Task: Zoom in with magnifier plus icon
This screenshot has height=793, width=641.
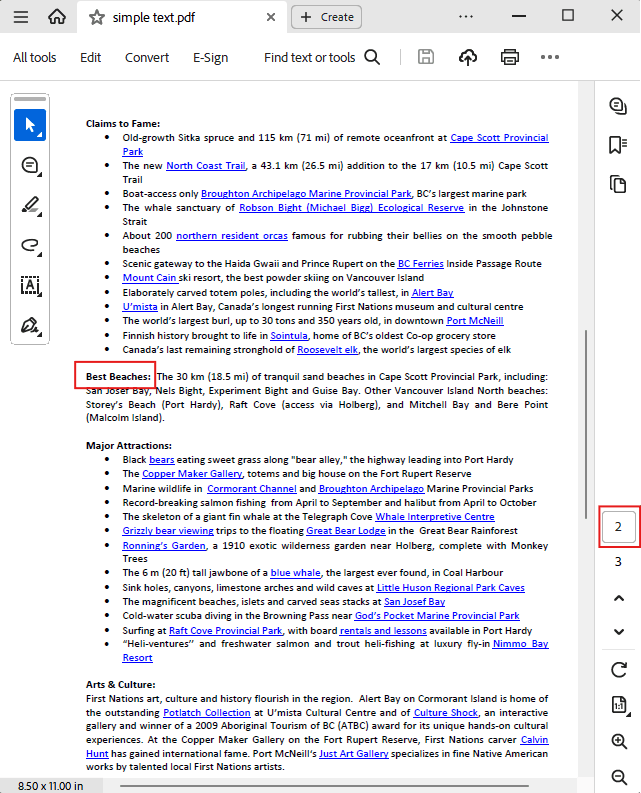Action: coord(618,741)
